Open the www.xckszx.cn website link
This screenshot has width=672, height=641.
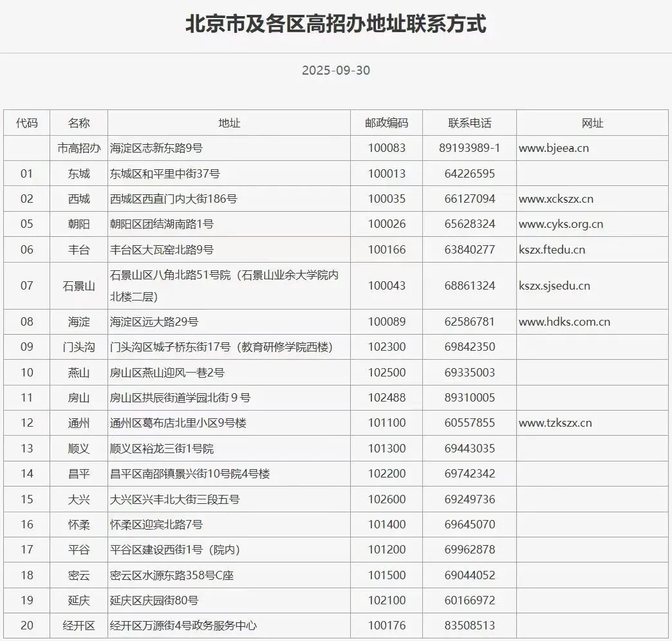pos(556,199)
